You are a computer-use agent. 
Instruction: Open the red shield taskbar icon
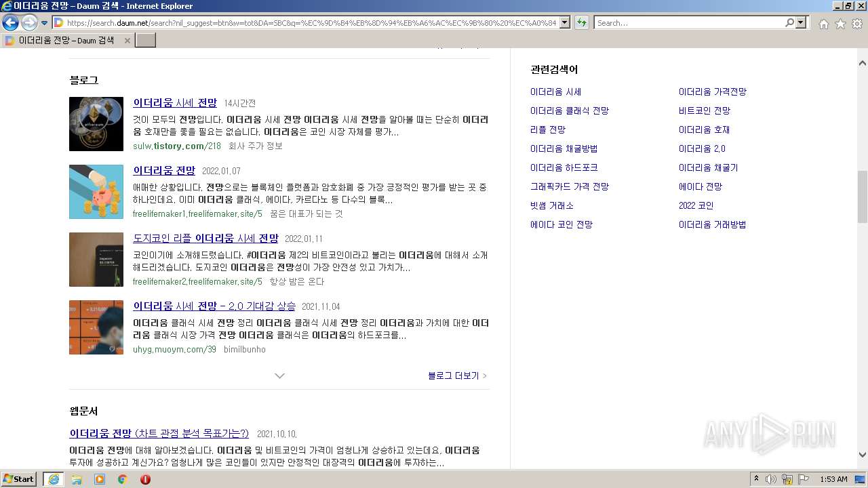(145, 479)
